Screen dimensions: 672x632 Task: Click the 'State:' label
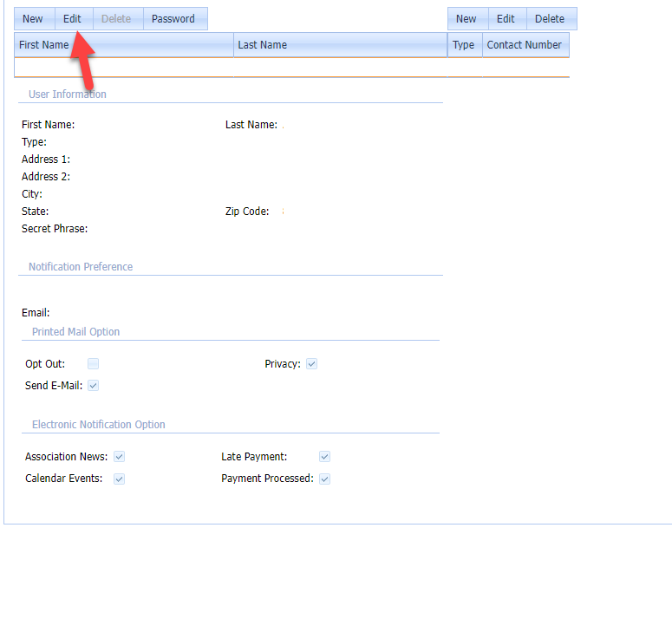pyautogui.click(x=36, y=212)
